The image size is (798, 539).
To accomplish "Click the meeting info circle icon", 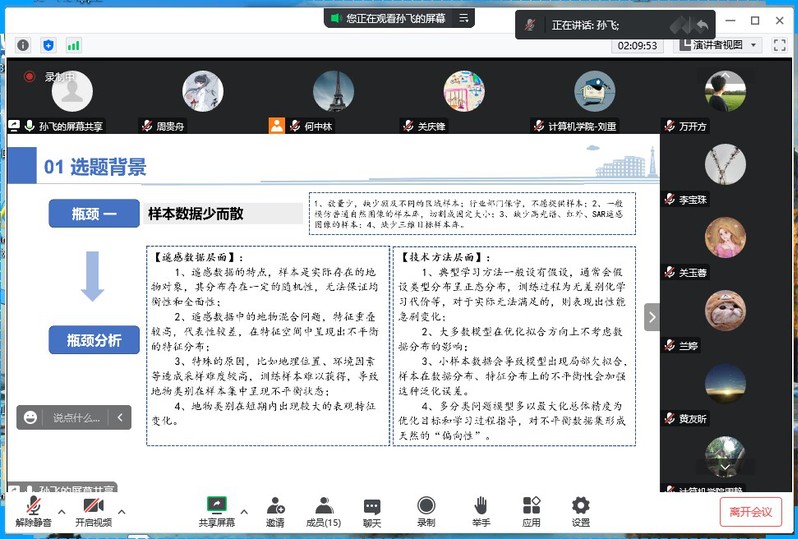I will (22, 45).
